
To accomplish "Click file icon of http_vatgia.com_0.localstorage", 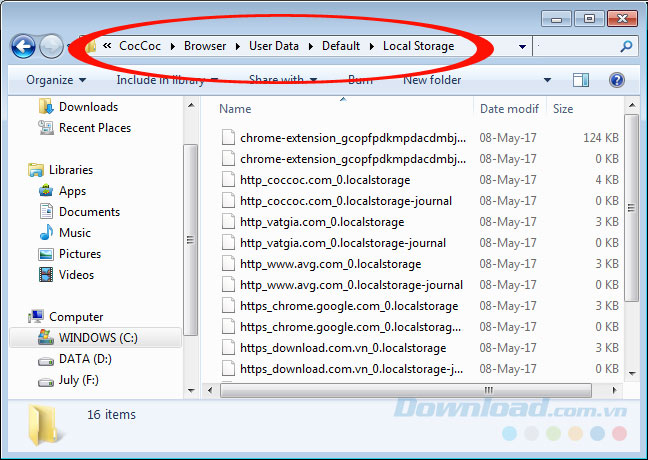I will click(228, 222).
